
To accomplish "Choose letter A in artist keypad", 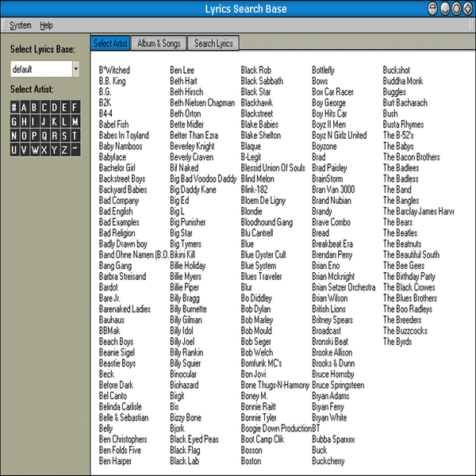I will pos(25,107).
